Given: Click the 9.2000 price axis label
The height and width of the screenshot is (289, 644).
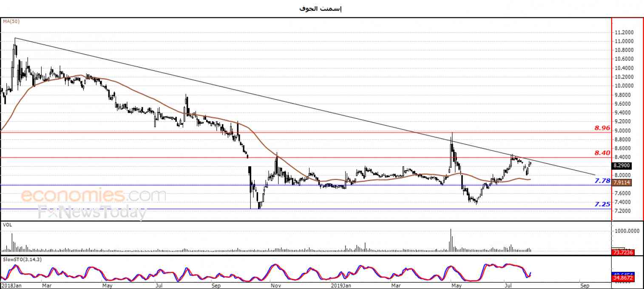Looking at the screenshot, I should [x=622, y=122].
